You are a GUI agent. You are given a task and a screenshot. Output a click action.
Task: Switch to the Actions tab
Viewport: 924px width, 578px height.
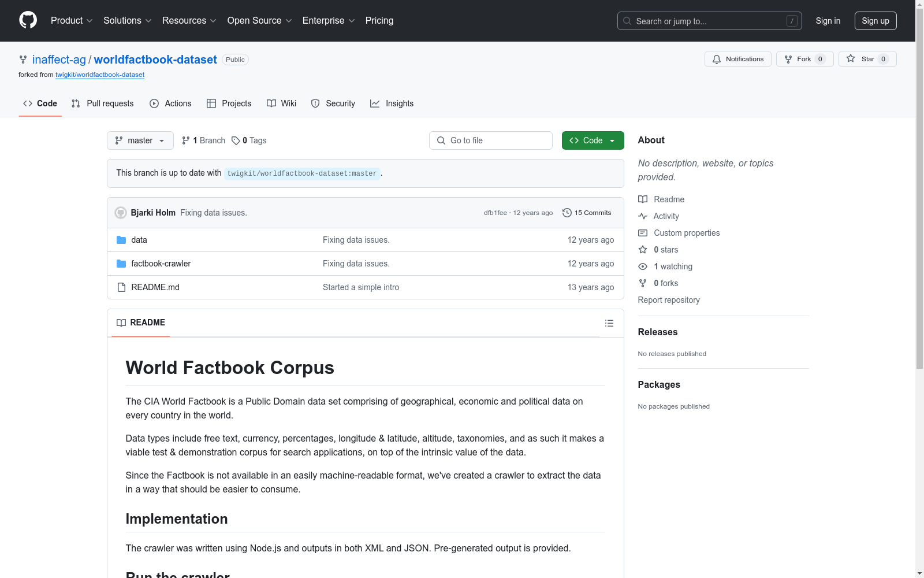[170, 103]
